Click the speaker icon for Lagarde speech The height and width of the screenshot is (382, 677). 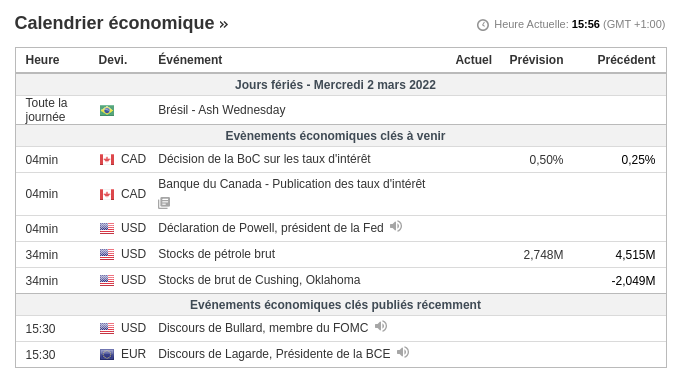click(403, 352)
